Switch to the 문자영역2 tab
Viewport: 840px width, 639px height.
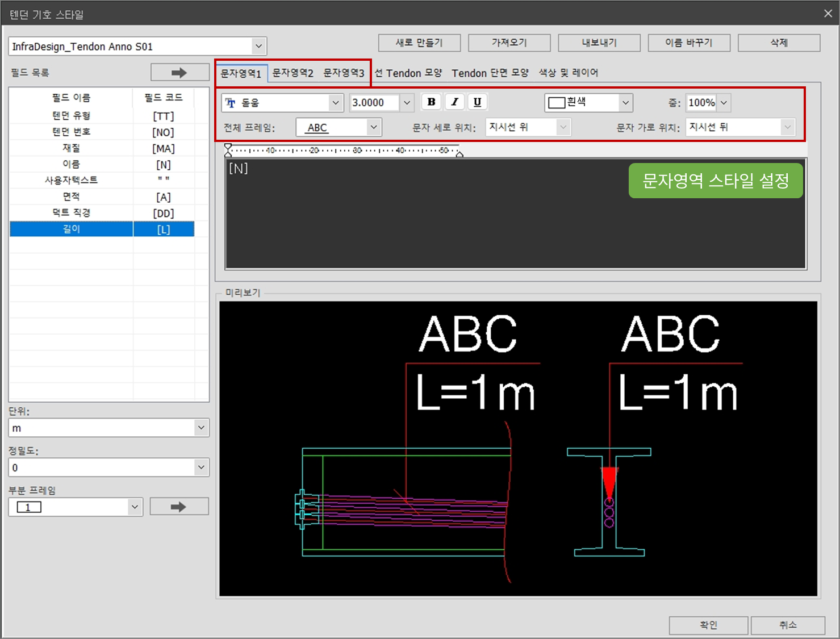[292, 73]
